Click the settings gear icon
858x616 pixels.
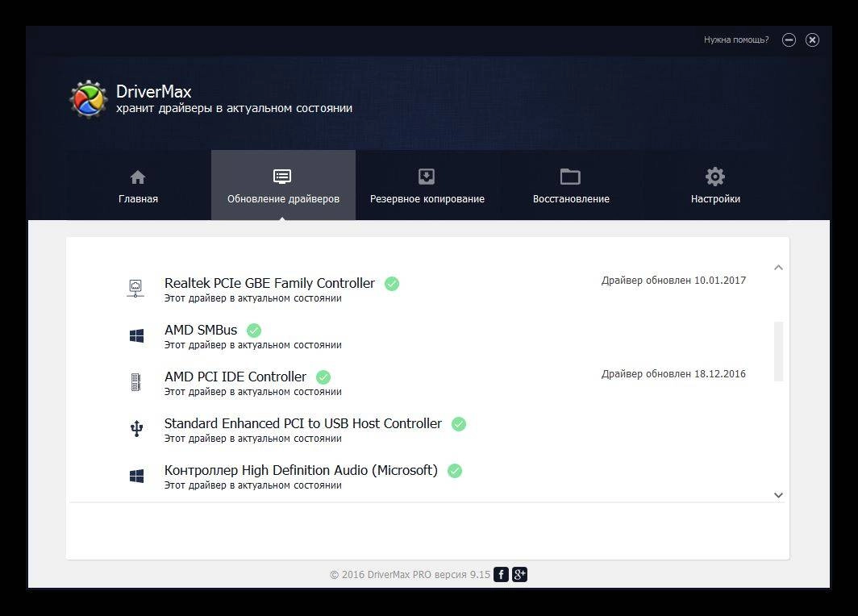click(x=715, y=177)
